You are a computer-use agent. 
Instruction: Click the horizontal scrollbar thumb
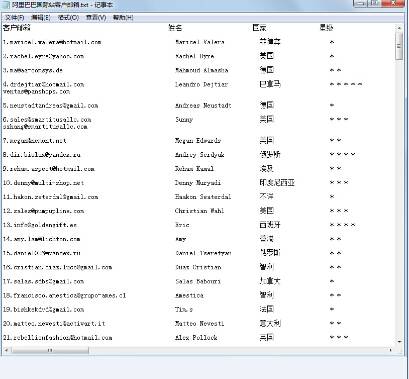coord(50,350)
